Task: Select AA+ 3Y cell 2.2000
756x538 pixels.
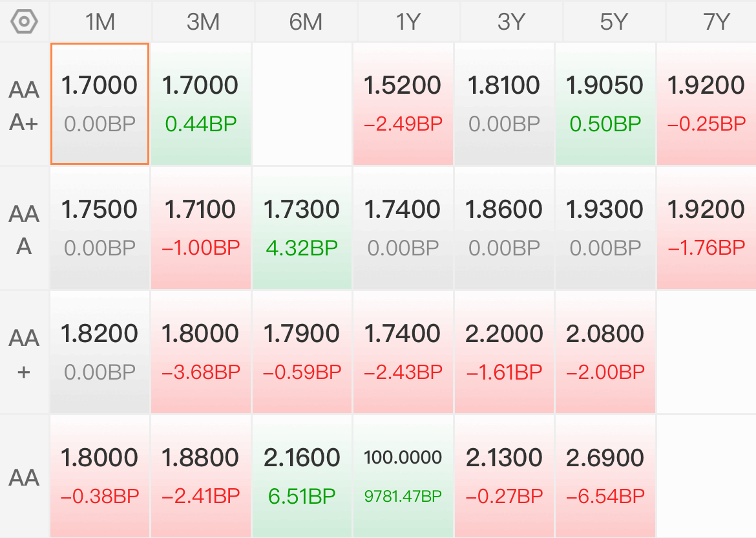Action: point(504,352)
